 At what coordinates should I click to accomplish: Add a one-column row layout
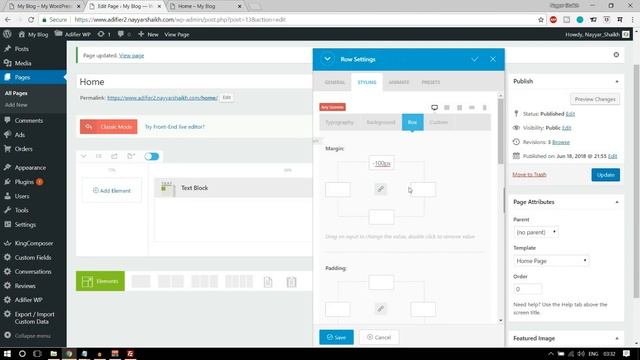click(x=141, y=281)
